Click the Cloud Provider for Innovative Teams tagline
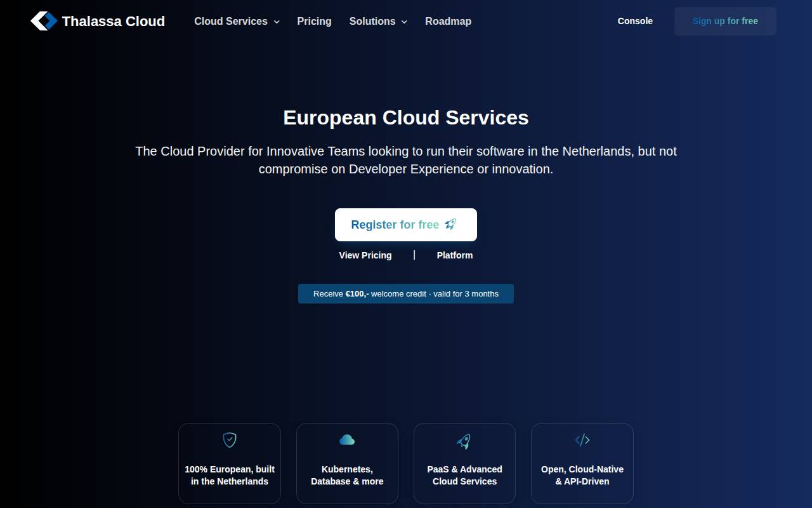The width and height of the screenshot is (812, 508). (406, 160)
